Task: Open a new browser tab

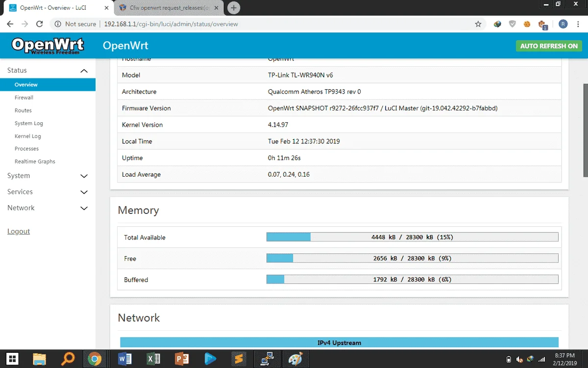Action: coord(234,8)
